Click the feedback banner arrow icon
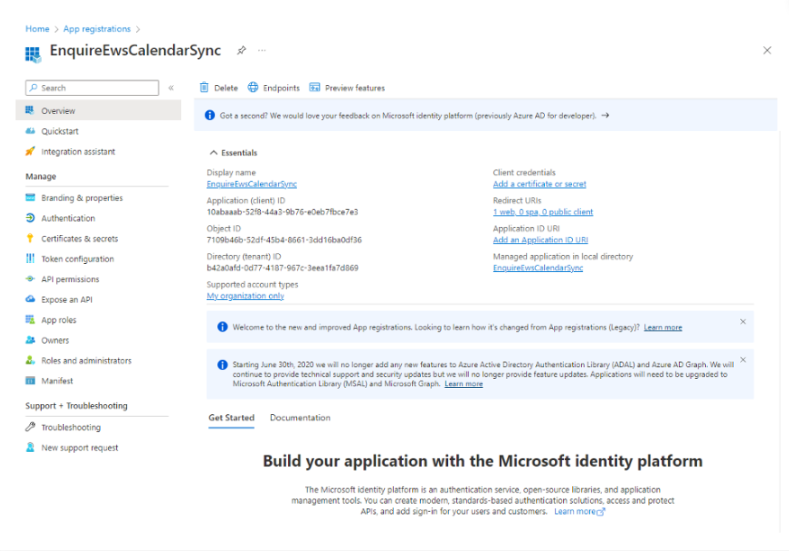 [x=605, y=115]
